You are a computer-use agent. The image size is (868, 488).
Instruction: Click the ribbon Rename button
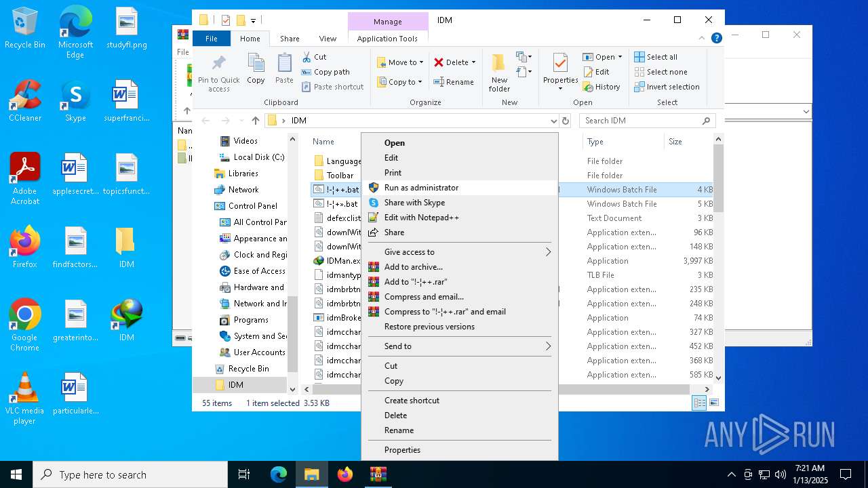pyautogui.click(x=454, y=82)
